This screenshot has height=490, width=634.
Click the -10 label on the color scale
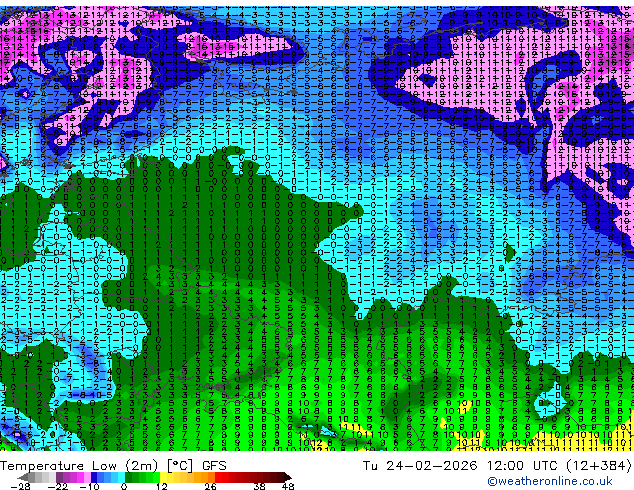(89, 486)
